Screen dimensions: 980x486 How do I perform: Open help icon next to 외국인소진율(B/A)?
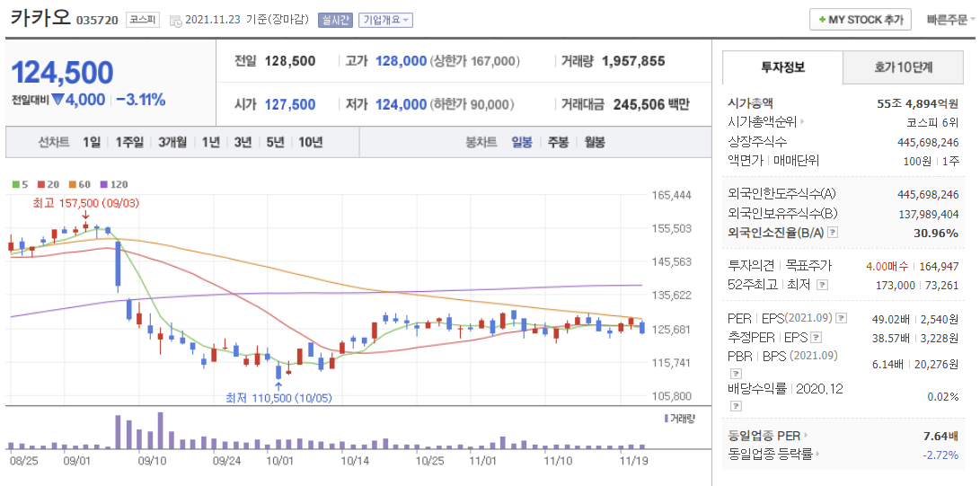point(832,233)
